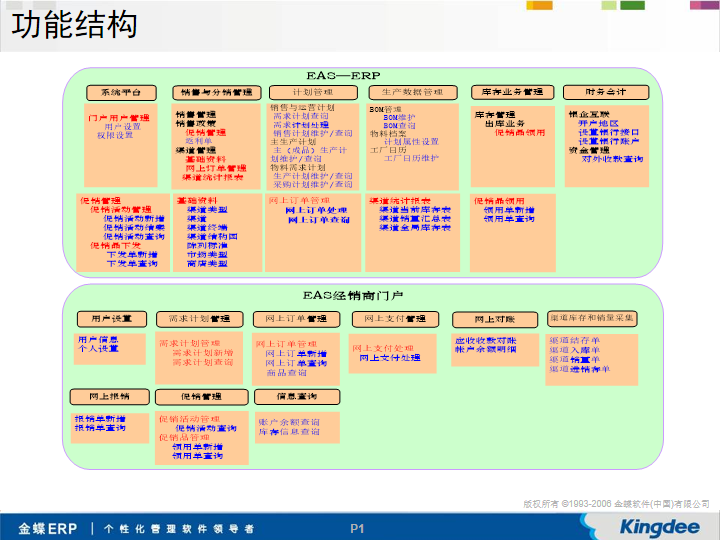720x540 pixels.
Task: Click the 渠道终端 entry
Action: click(x=208, y=228)
